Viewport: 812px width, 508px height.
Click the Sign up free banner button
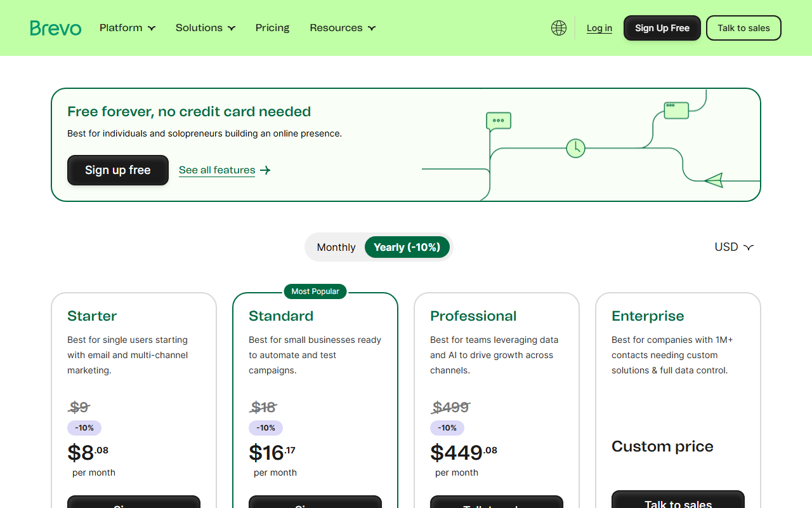coord(118,170)
